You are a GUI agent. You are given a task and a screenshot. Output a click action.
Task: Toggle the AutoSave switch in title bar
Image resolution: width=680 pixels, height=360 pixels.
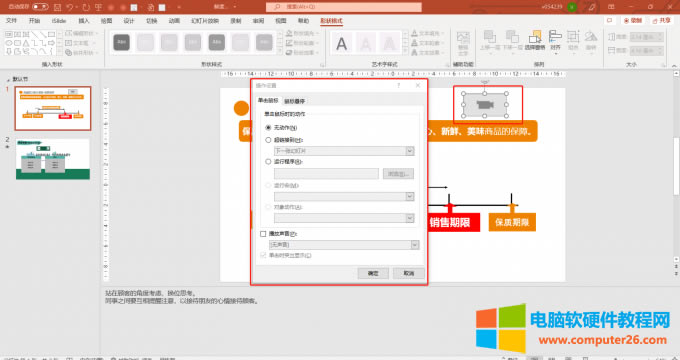click(x=40, y=7)
